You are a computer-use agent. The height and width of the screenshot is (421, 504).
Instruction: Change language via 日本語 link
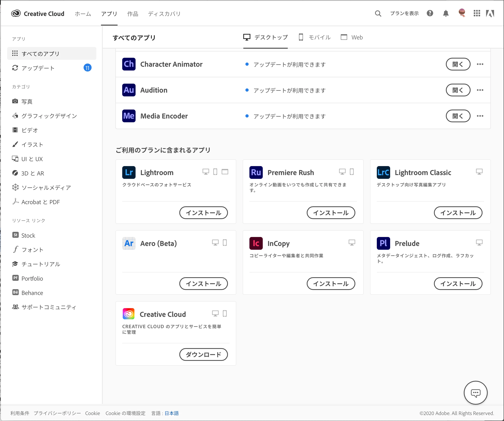[172, 413]
